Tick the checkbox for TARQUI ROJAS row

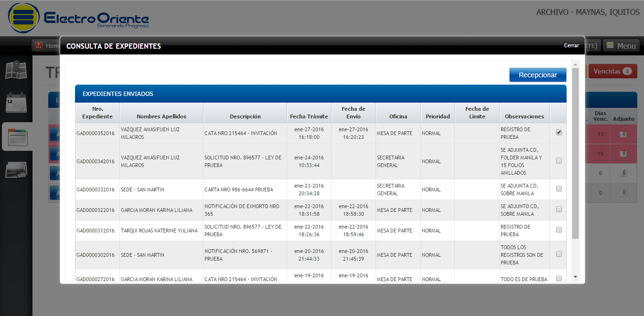coord(558,230)
